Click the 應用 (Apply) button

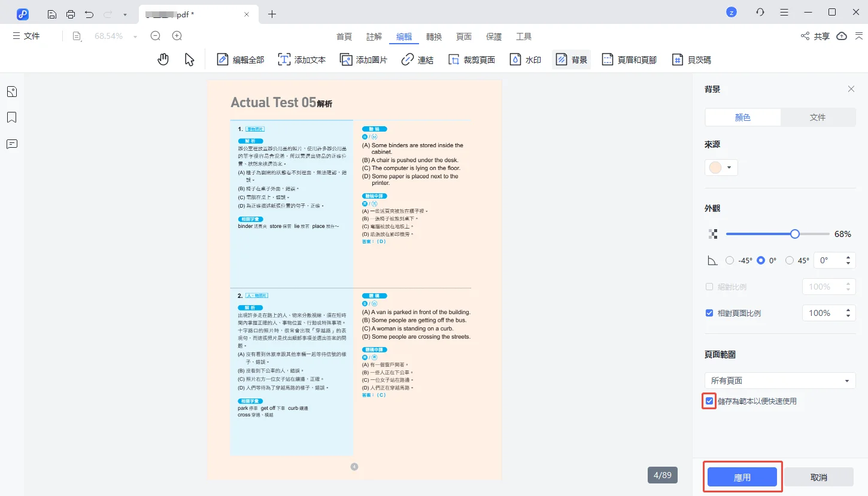pos(742,477)
